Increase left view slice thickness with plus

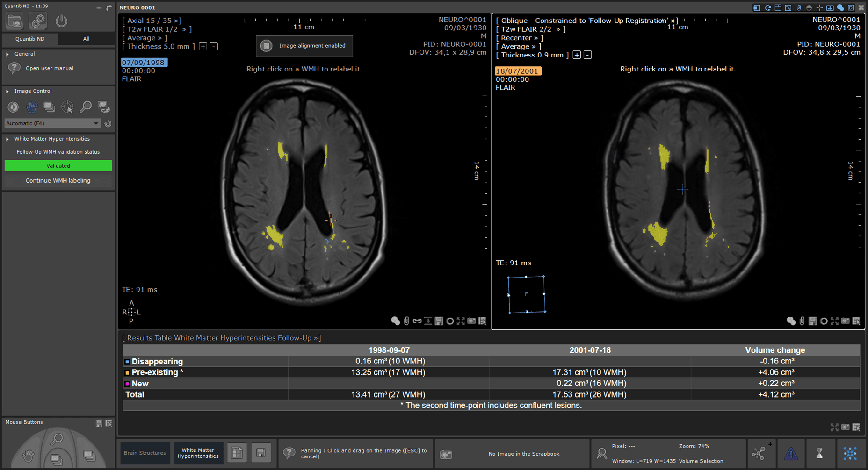(203, 46)
